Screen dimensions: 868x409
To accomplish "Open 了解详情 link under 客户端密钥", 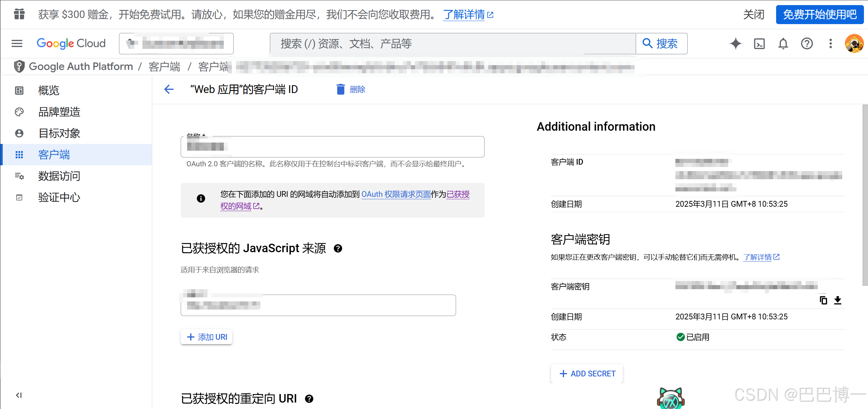I will click(761, 257).
